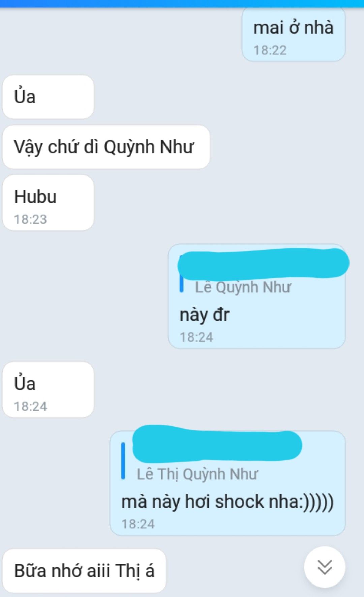This screenshot has width=364, height=597.
Task: Tap the blue quote bar beside Lê Thị Quỳnh Như
Action: (x=123, y=461)
